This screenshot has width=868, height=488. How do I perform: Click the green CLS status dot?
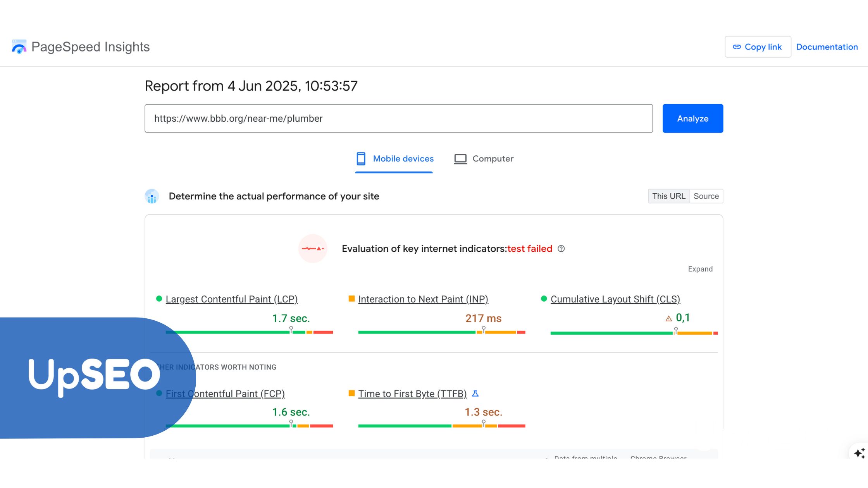[544, 299]
